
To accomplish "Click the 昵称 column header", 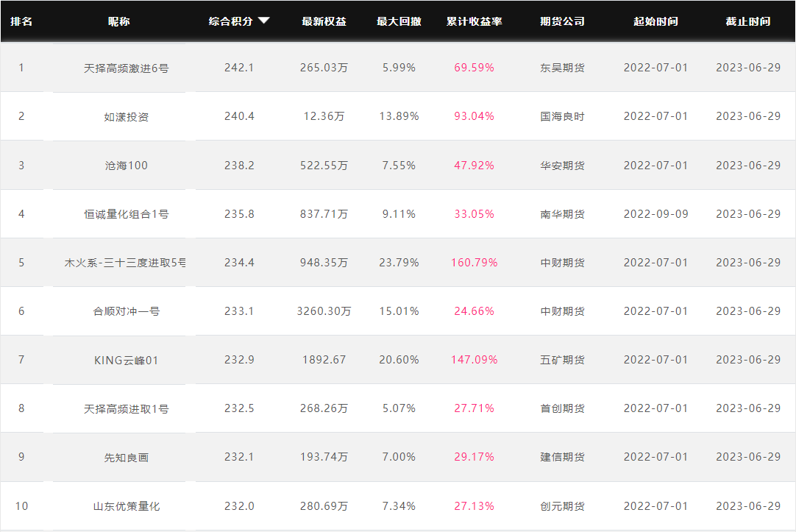I will (x=118, y=21).
